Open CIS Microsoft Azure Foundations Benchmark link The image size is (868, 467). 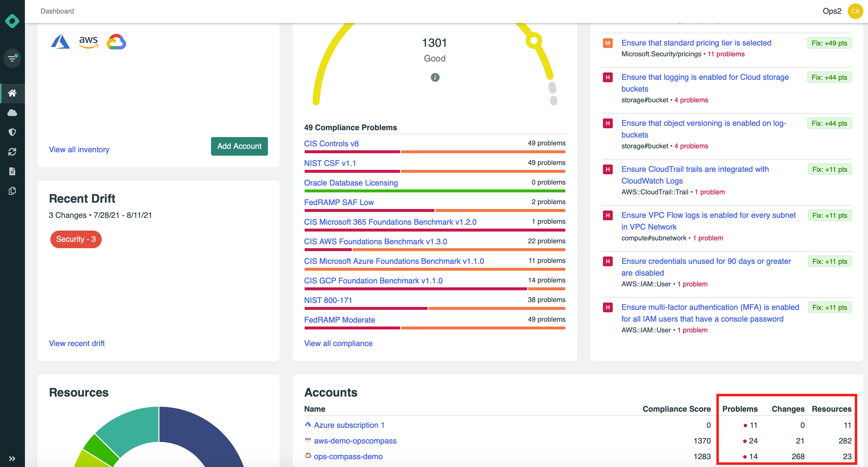pyautogui.click(x=394, y=261)
